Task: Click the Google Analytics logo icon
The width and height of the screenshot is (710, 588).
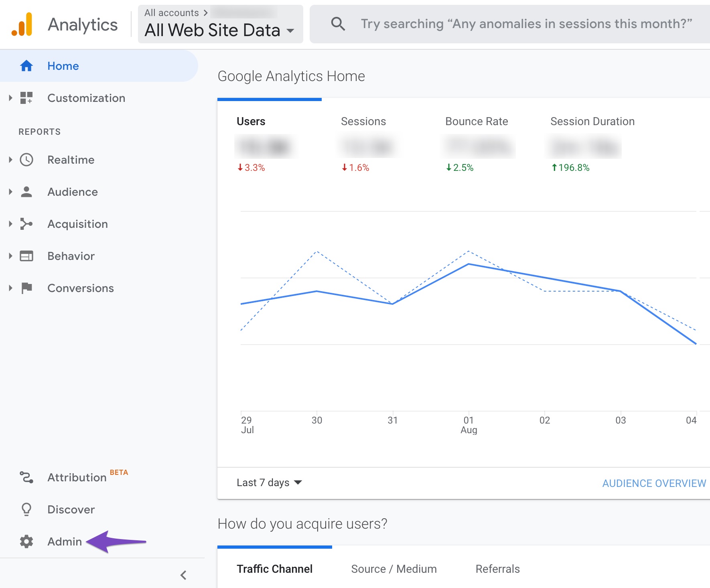Action: [x=22, y=24]
